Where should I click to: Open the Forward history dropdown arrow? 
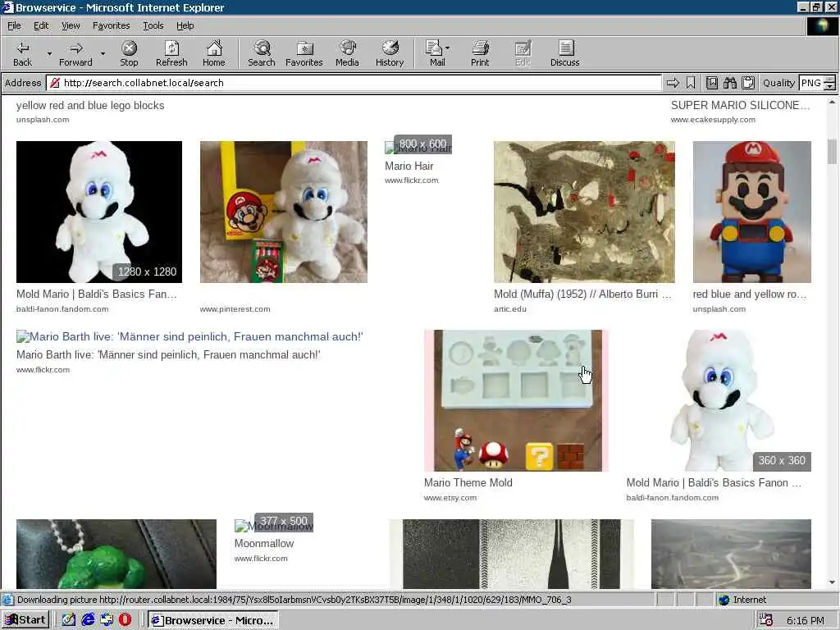(103, 53)
